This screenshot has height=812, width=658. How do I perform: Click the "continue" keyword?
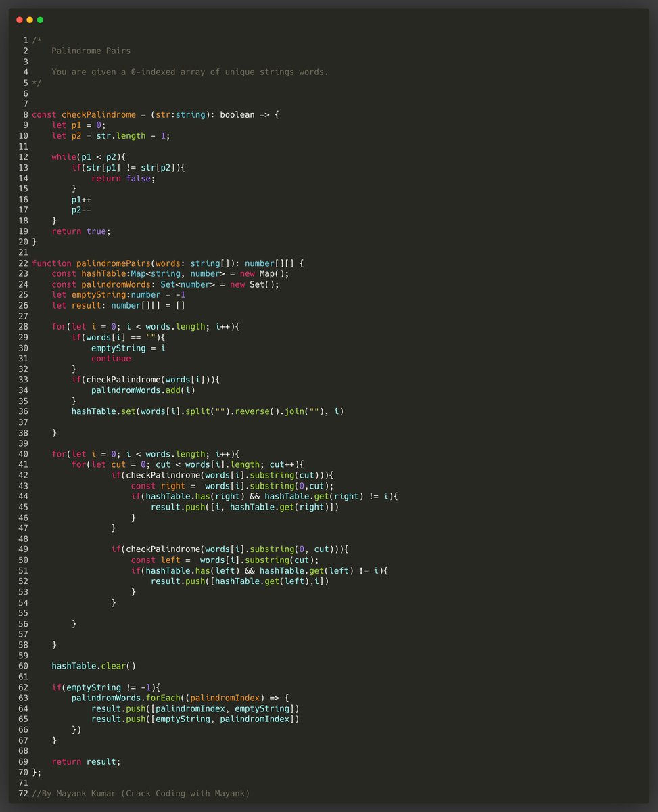[x=111, y=359]
